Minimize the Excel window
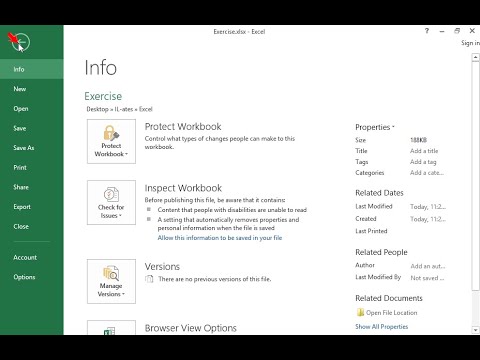Viewport: 480px width, 360px height. pos(442,31)
